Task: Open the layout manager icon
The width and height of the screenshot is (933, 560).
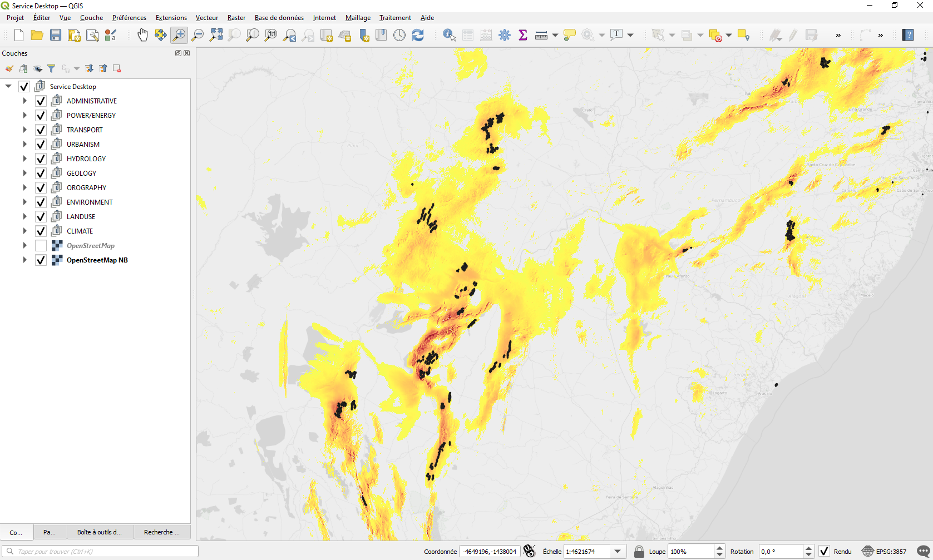Action: (92, 35)
